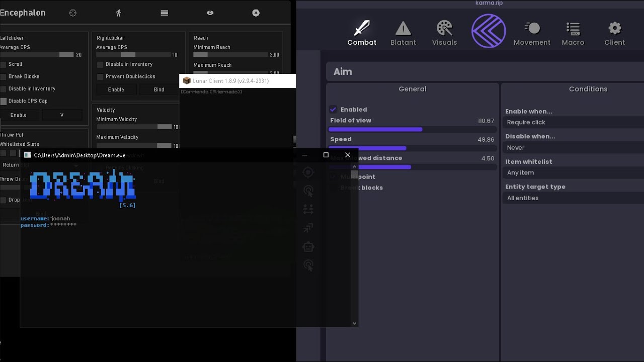Adjust the Maximum Velocity slider
Image resolution: width=644 pixels, height=362 pixels.
[134, 145]
